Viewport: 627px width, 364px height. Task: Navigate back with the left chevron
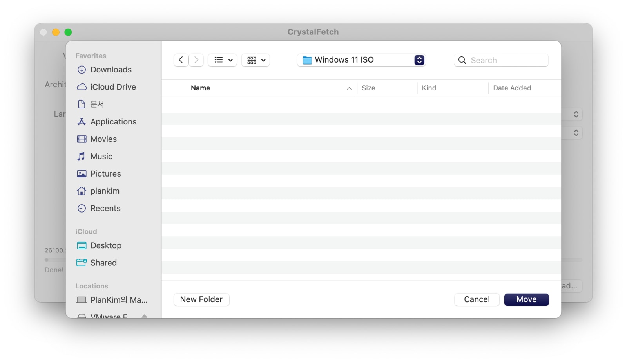pos(181,60)
